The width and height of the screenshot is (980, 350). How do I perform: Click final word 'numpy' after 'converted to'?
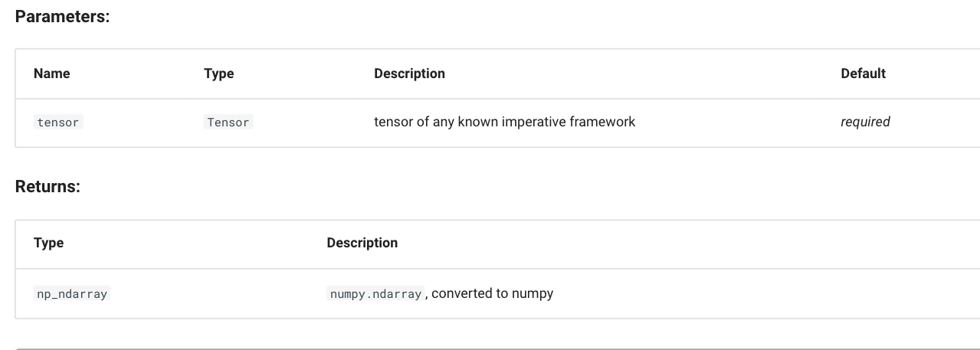(533, 293)
